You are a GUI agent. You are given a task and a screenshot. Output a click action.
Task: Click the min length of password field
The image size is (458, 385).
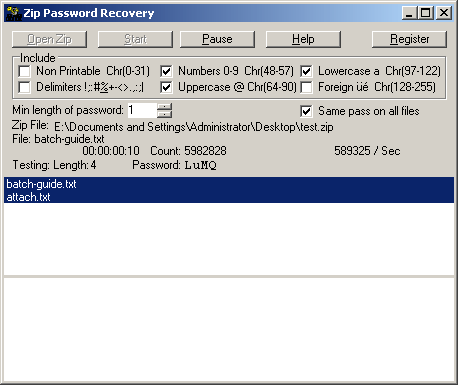142,110
